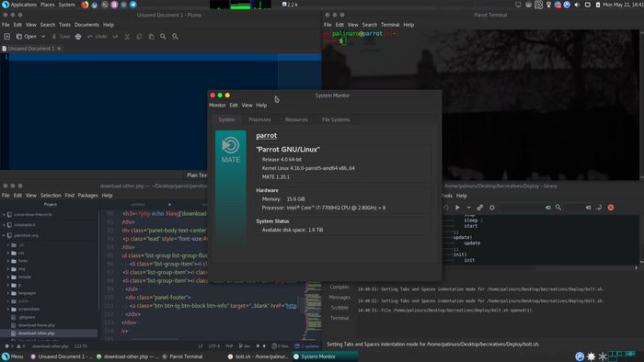Open Find and Replace in Pluma toolbar
The image size is (644, 362).
pyautogui.click(x=175, y=37)
